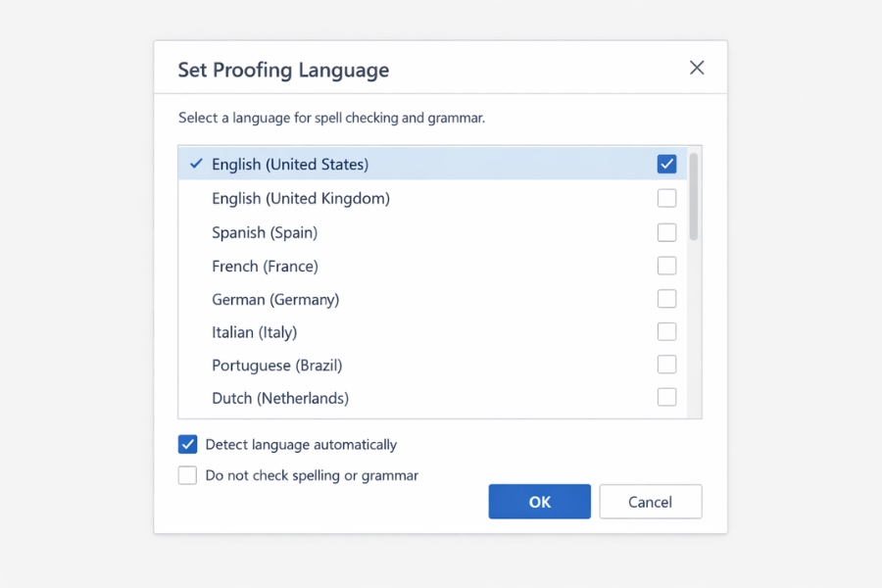Click the language list scrollbar thumb

click(x=694, y=196)
